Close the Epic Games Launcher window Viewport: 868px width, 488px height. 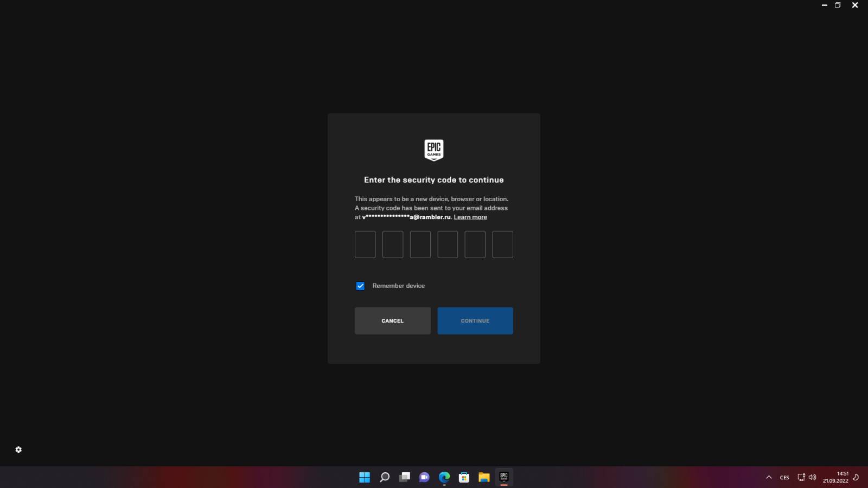[855, 5]
